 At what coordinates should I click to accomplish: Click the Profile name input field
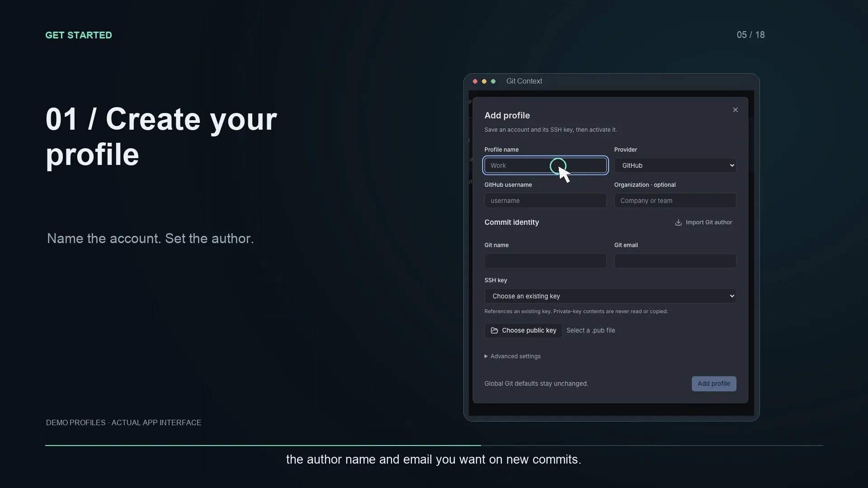pos(545,165)
